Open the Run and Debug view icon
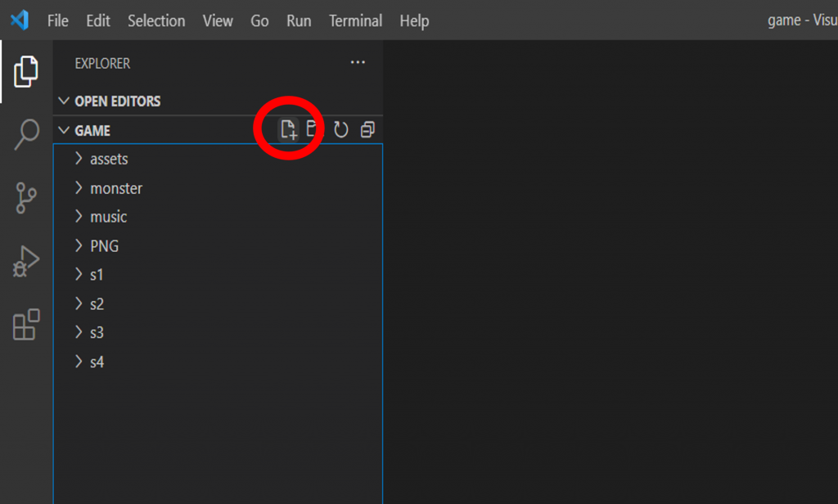The image size is (838, 504). tap(26, 261)
